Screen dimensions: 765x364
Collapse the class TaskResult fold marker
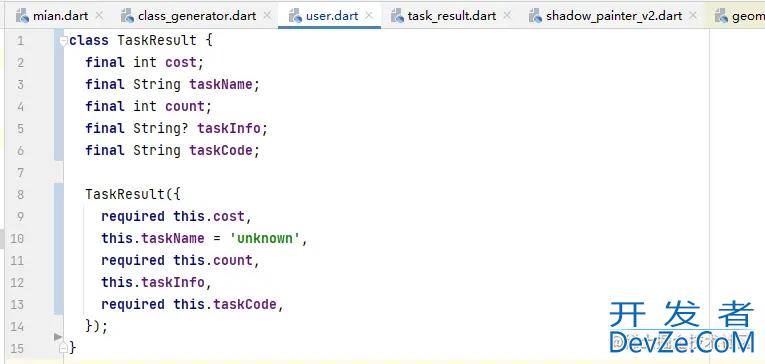pyautogui.click(x=63, y=41)
